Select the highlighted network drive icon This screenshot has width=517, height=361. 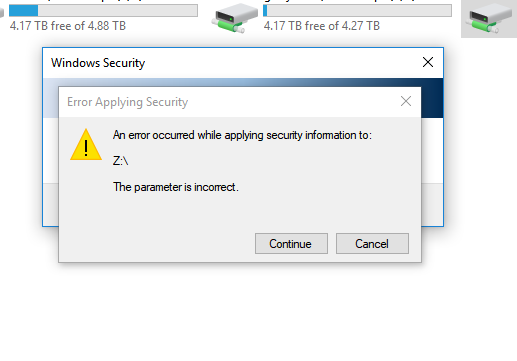coord(489,18)
